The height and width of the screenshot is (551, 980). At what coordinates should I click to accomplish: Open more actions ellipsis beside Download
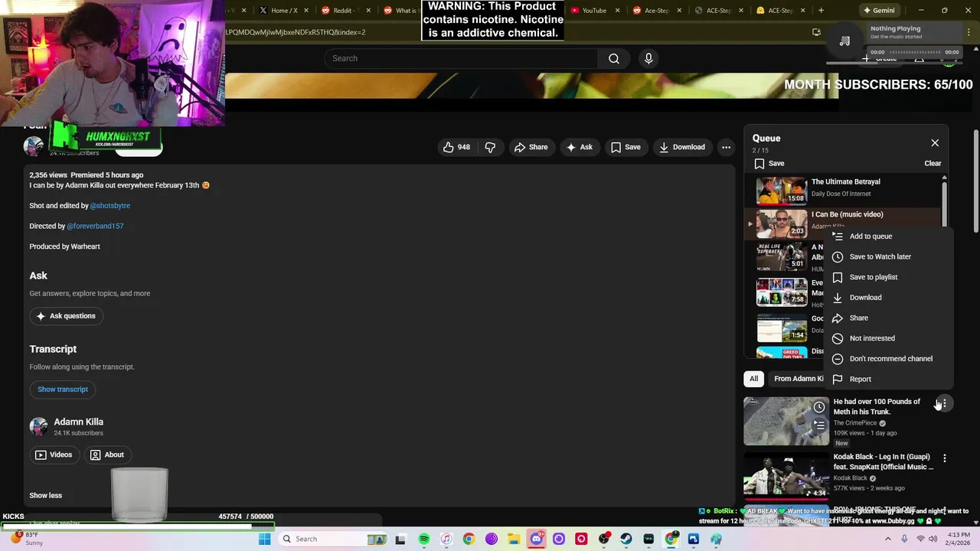tap(726, 147)
